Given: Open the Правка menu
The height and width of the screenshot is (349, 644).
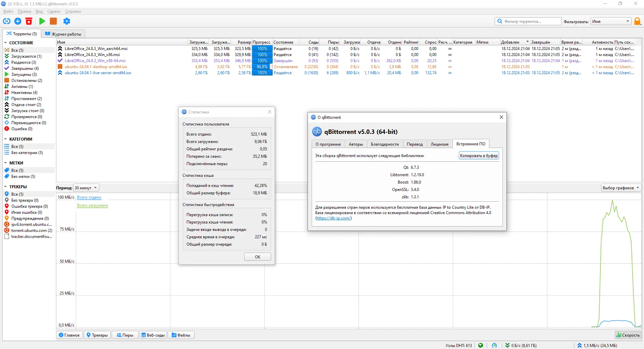Looking at the screenshot, I should [x=24, y=11].
